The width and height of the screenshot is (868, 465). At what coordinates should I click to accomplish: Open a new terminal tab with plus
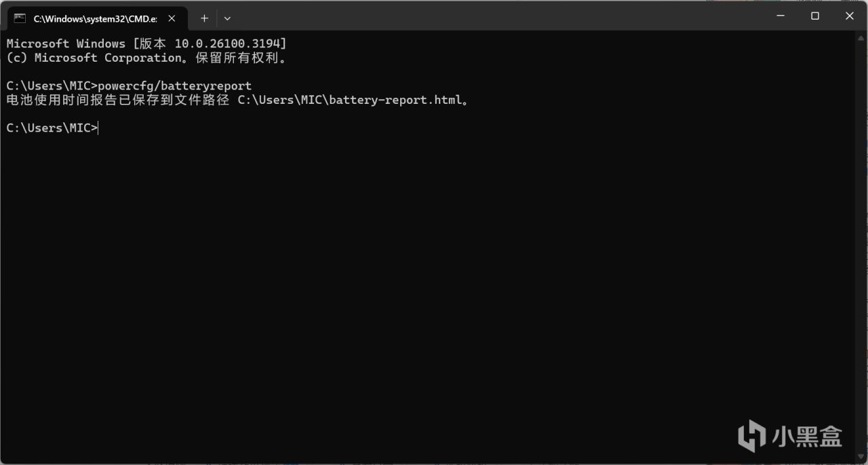(204, 18)
